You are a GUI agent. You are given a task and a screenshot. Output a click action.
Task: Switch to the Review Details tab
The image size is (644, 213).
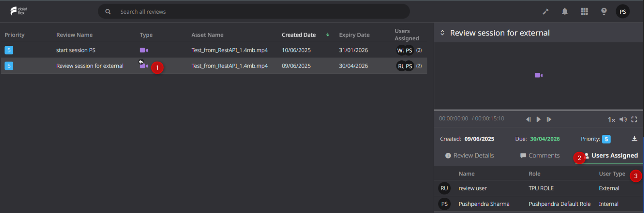(x=469, y=155)
